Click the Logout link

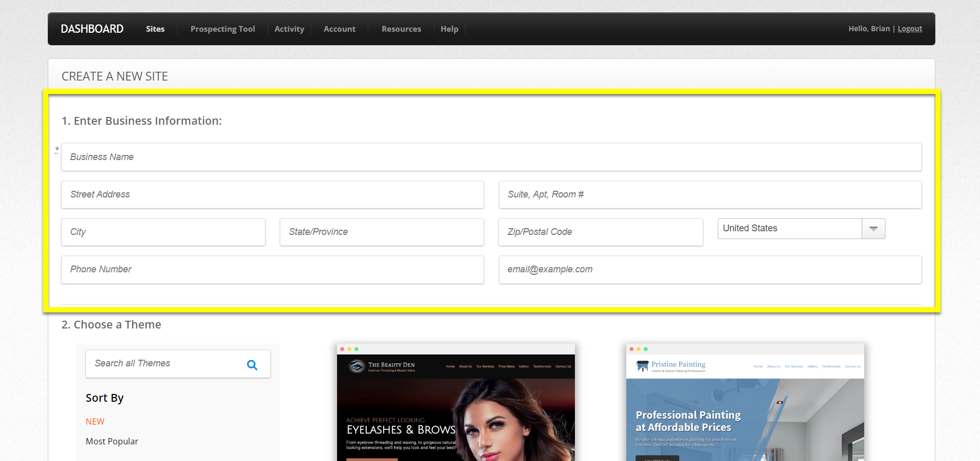click(x=910, y=29)
